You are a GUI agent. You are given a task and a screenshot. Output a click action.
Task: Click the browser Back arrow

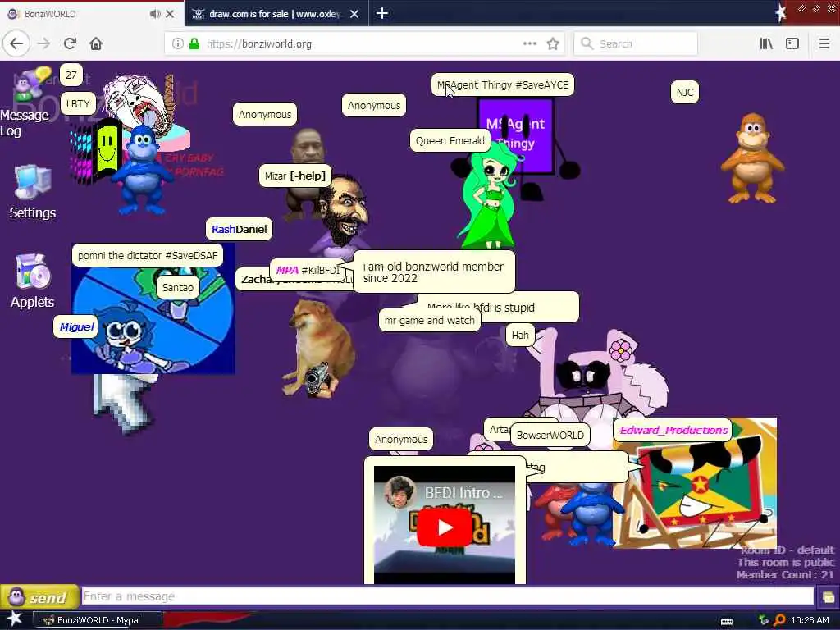[x=16, y=43]
